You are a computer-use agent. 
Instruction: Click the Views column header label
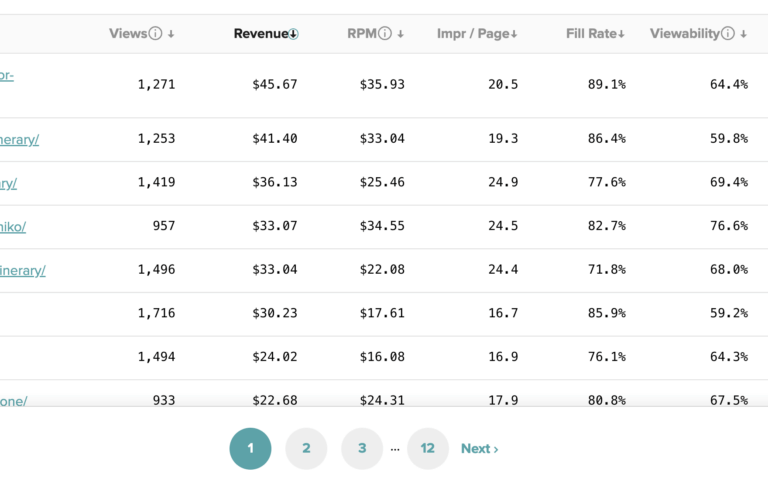point(128,33)
